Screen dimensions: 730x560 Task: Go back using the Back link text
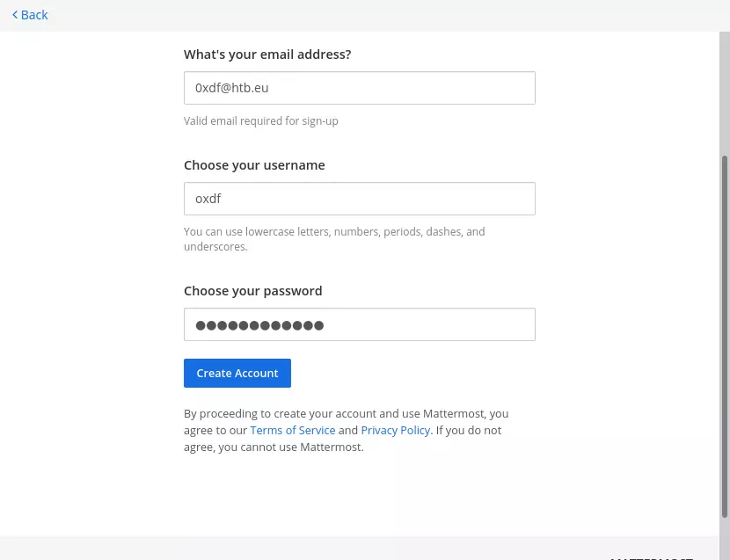click(34, 15)
